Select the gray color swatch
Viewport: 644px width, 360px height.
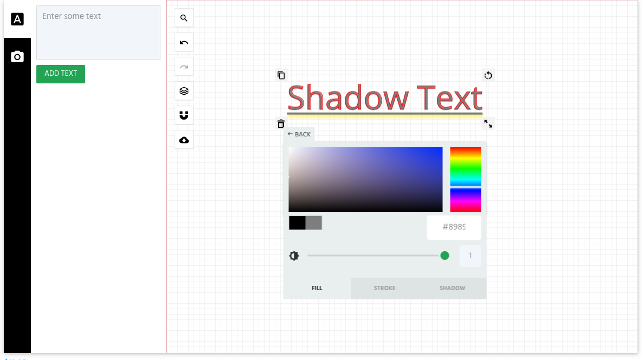(313, 222)
